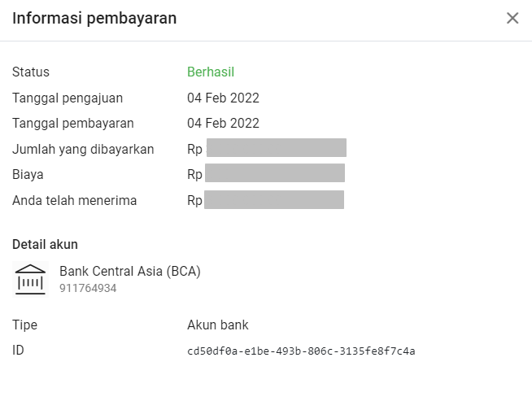Click the Anda telah menerima label
This screenshot has width=532, height=401.
coord(74,200)
